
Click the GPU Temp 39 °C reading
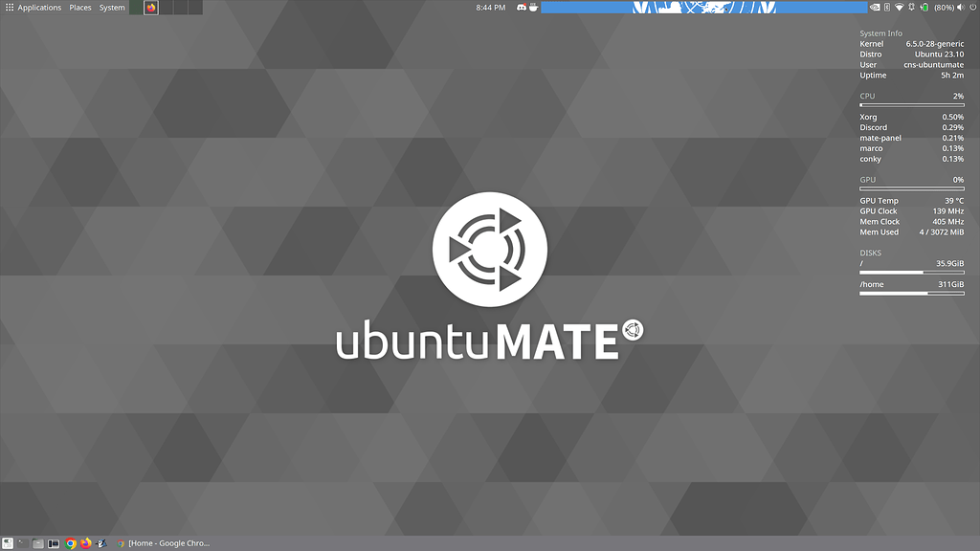[912, 201]
